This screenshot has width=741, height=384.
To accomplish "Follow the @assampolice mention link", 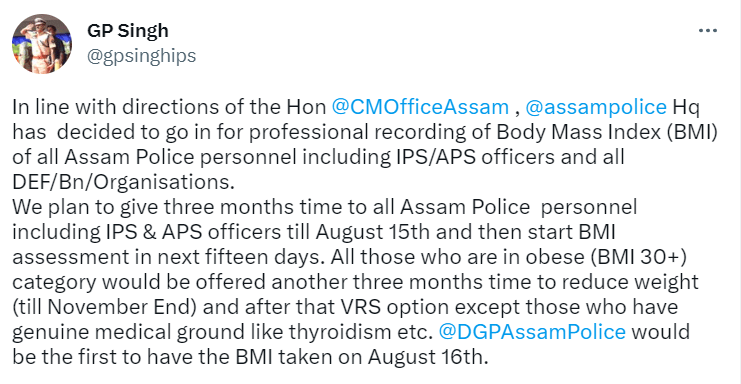I will [596, 107].
